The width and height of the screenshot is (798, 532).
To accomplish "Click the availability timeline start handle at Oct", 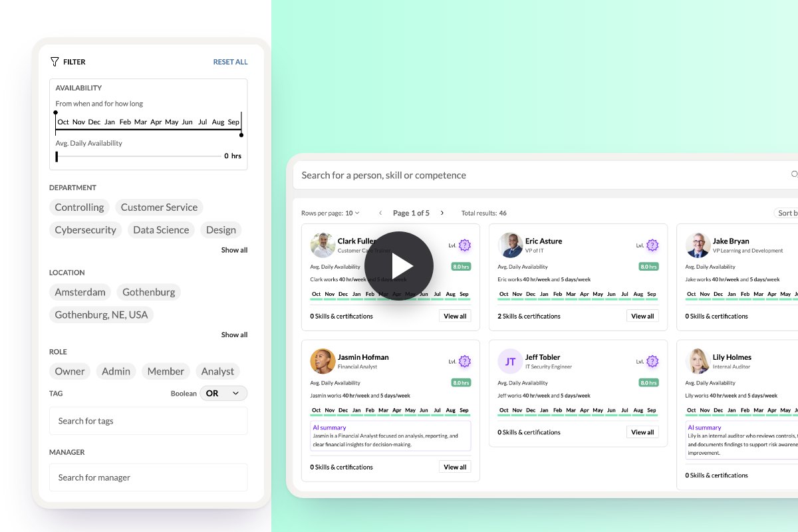I will [x=56, y=114].
